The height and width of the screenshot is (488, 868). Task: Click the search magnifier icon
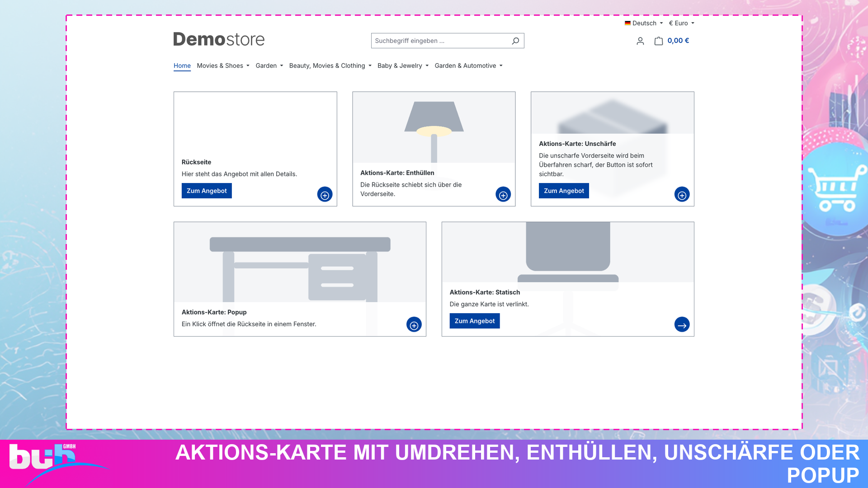click(x=515, y=41)
